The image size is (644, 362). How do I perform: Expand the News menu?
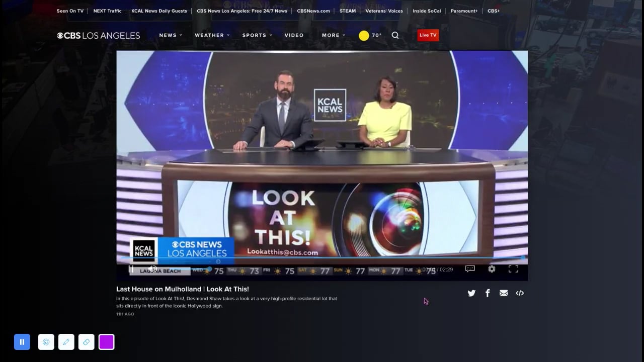(171, 35)
